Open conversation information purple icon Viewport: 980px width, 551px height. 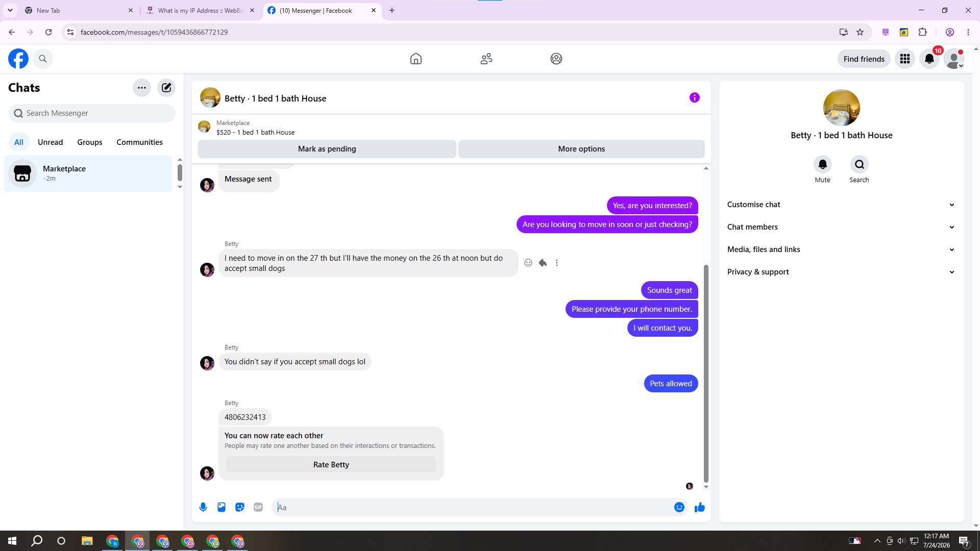695,97
